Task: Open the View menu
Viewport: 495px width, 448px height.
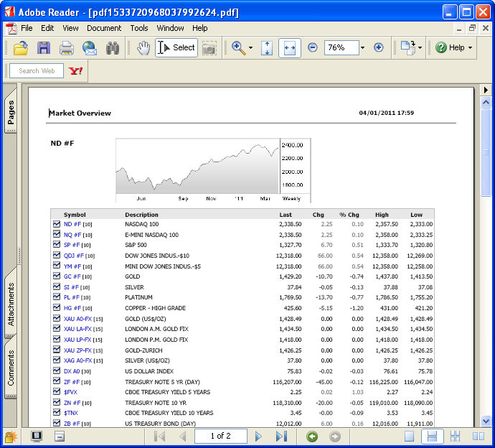Action: [x=70, y=28]
